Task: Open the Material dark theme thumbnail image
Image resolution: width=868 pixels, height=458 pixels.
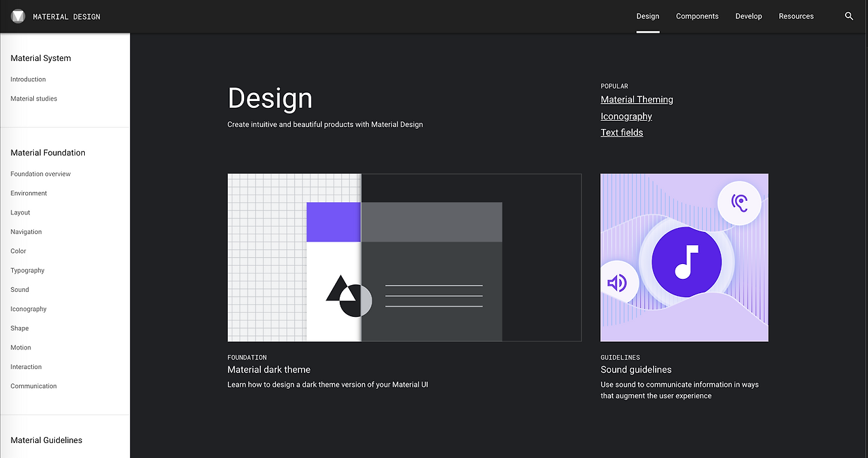Action: point(404,257)
